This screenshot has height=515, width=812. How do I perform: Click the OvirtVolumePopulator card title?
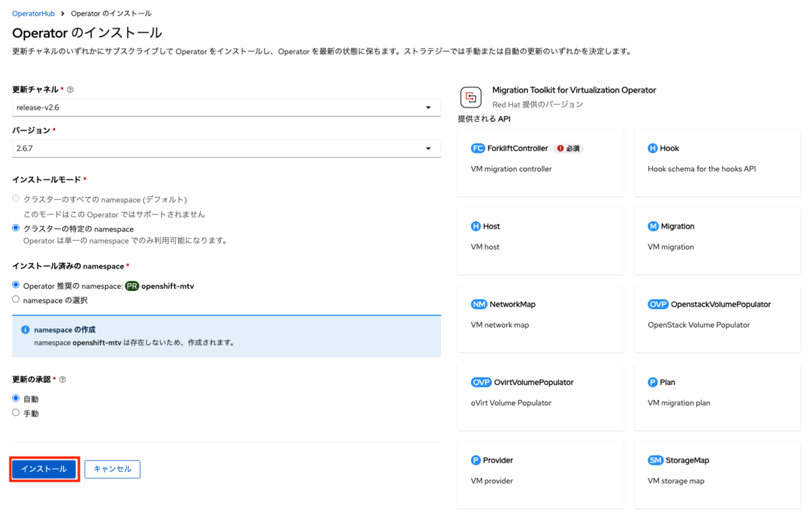[534, 382]
